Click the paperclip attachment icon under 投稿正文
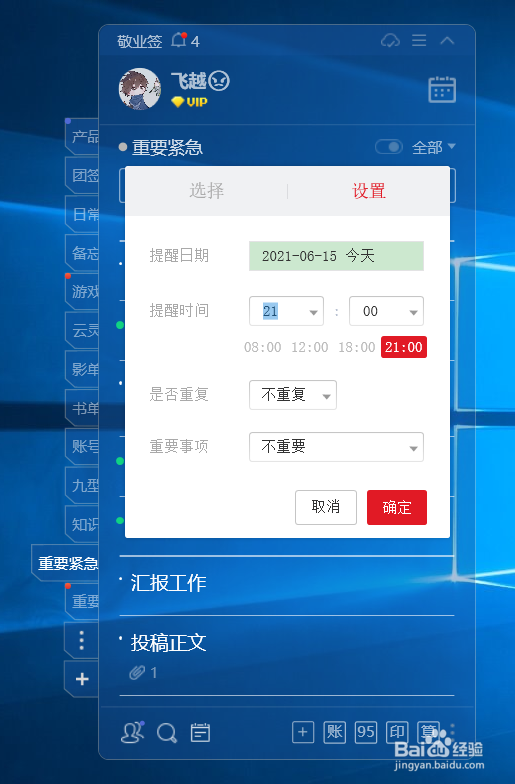Screen dimensions: 515x784 coord(137,673)
